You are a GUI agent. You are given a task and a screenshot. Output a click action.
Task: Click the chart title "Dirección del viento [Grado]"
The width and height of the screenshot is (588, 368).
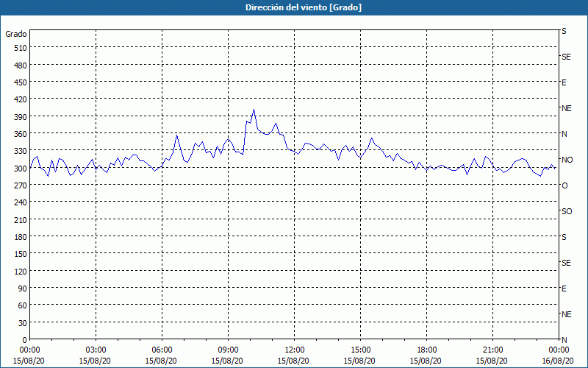point(304,7)
